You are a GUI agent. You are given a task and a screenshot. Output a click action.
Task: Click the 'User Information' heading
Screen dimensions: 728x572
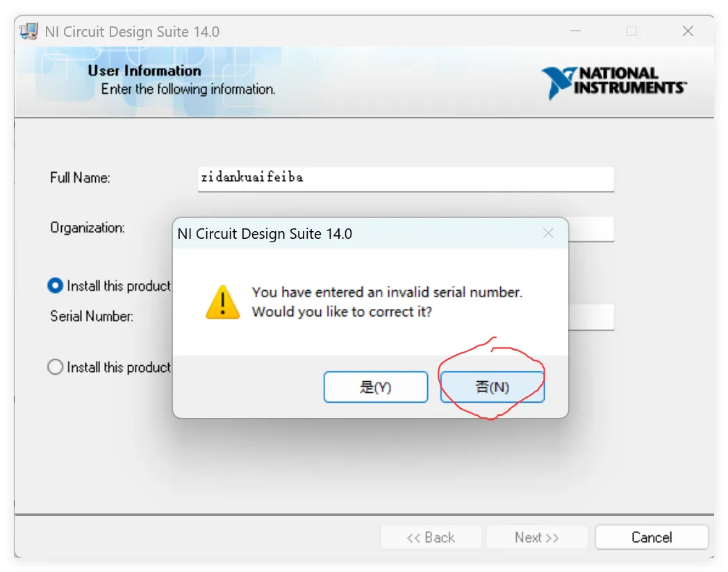(x=144, y=71)
